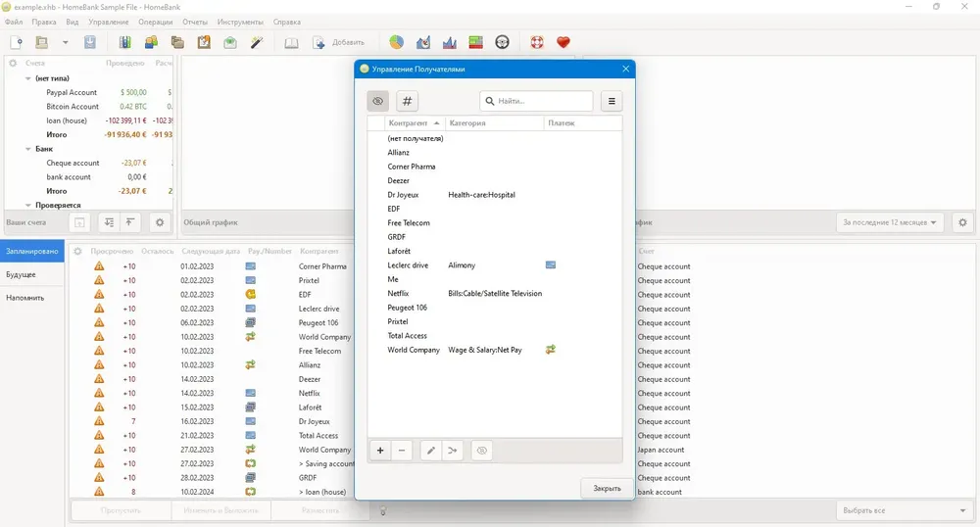
Task: Open chart settings gear at right
Action: pyautogui.click(x=962, y=222)
